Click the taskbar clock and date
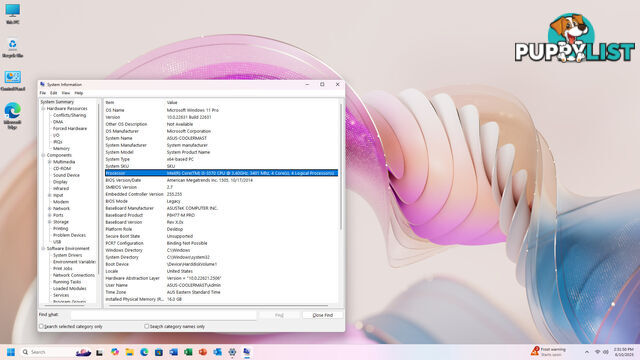This screenshot has width=640, height=360. click(x=624, y=352)
